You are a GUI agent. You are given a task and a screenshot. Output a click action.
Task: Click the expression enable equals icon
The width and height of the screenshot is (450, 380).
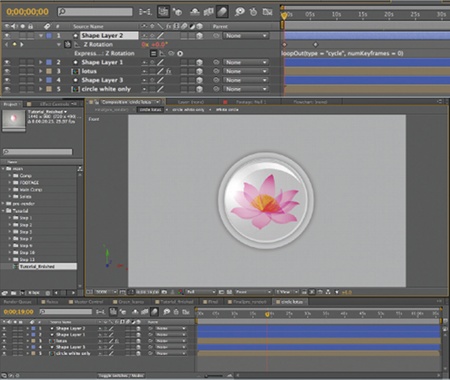point(153,53)
